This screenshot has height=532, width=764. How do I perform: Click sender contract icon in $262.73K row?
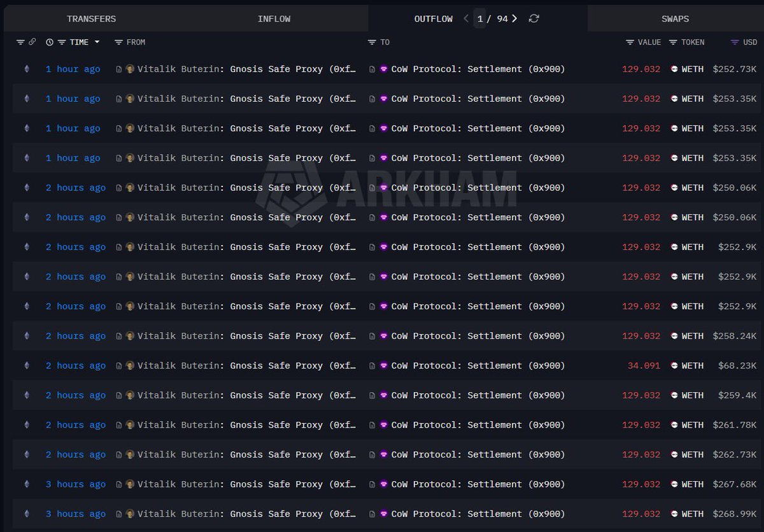[x=118, y=455]
